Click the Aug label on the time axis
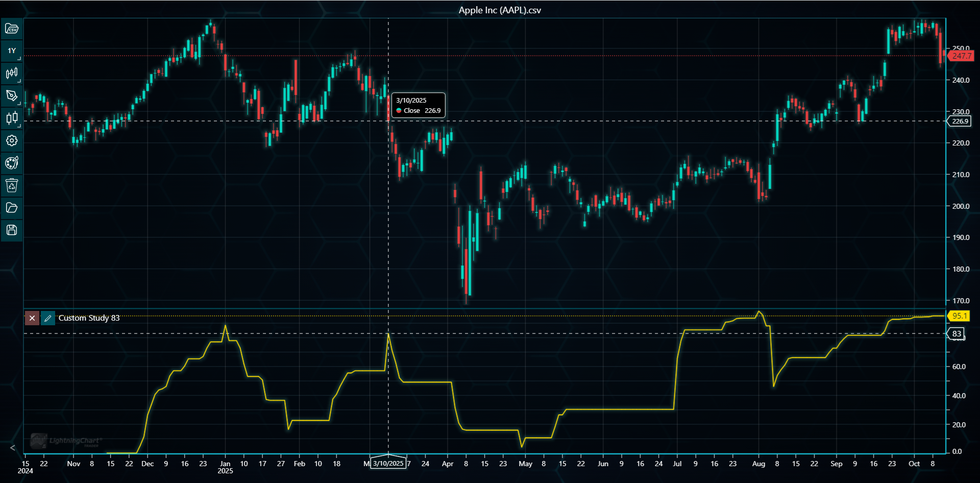Viewport: 980px width, 483px height. [758, 464]
